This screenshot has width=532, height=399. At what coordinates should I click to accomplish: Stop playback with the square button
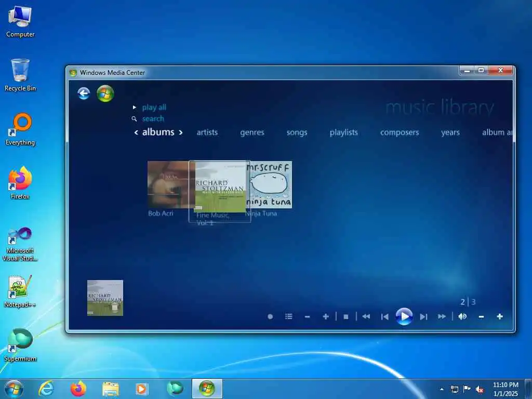pos(345,316)
